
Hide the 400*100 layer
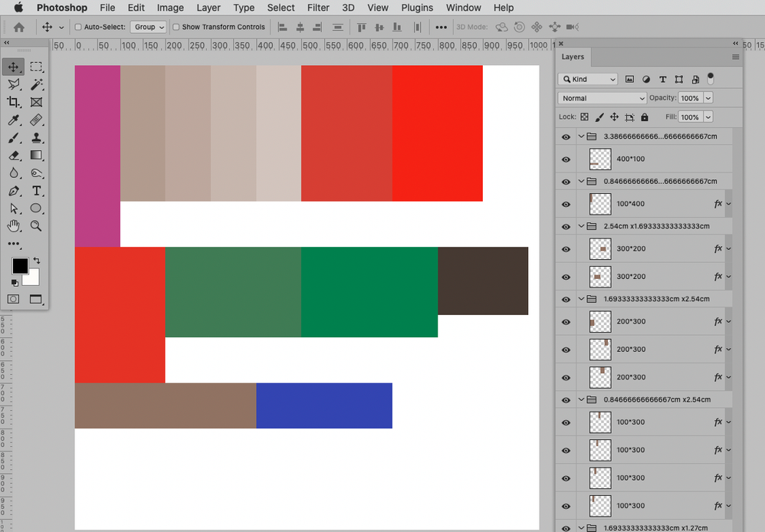click(567, 159)
